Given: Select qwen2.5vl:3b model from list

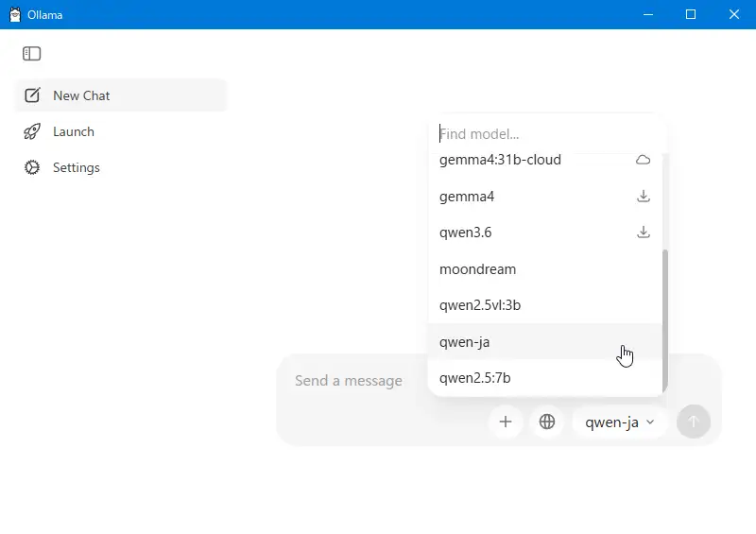Looking at the screenshot, I should 545,305.
